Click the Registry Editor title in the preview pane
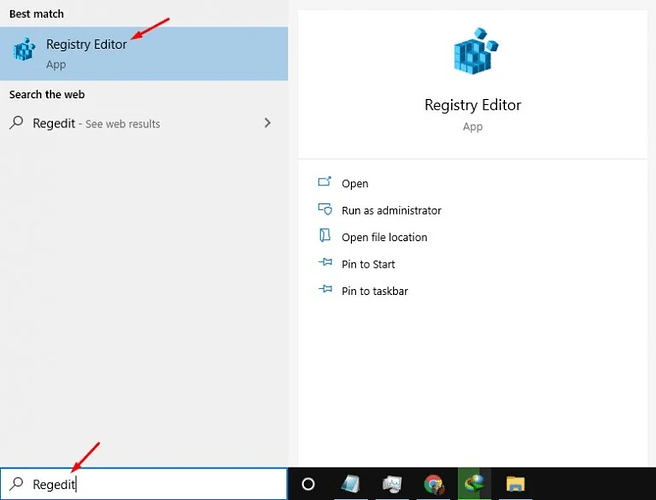 473,105
